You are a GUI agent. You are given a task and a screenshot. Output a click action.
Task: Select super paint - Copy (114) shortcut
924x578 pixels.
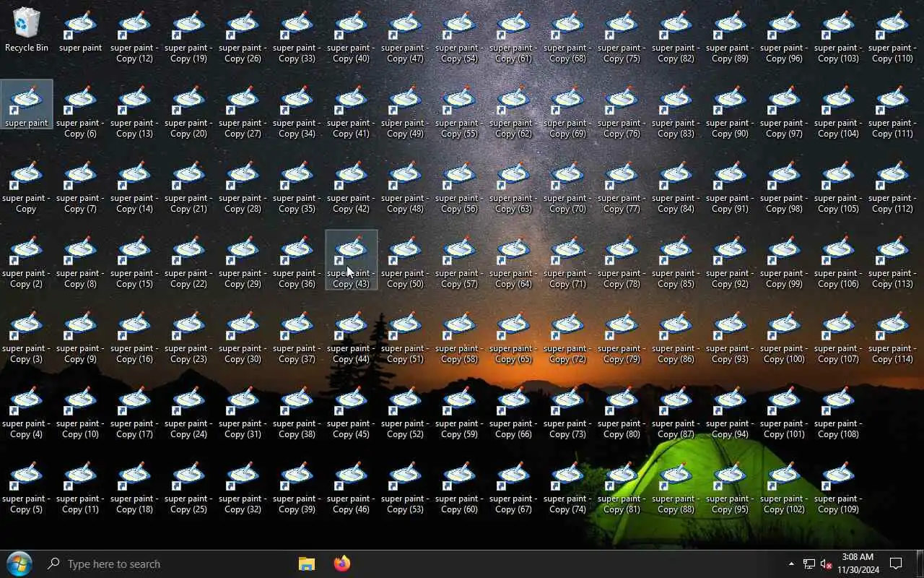pos(893,337)
